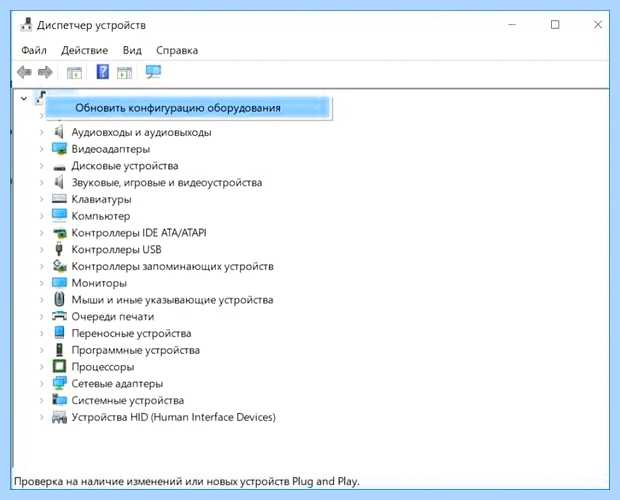Click the Back arrow toolbar icon

[x=25, y=72]
